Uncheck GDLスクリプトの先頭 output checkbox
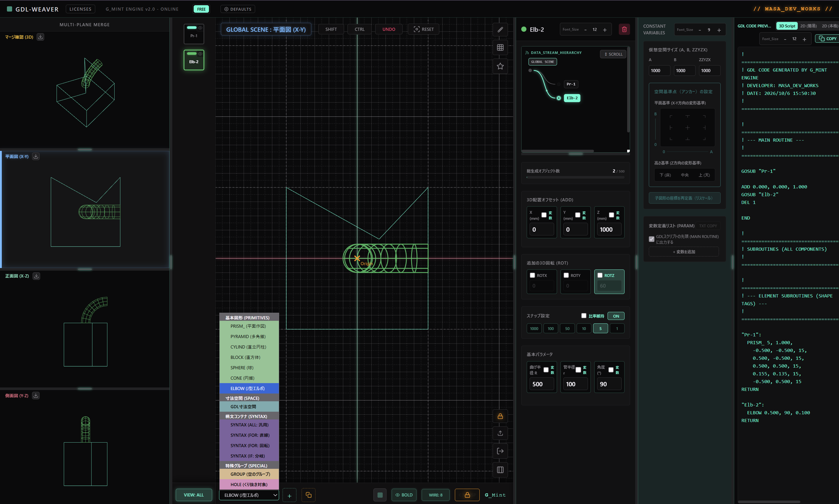Screen dimensions: 839x504 (x=651, y=239)
